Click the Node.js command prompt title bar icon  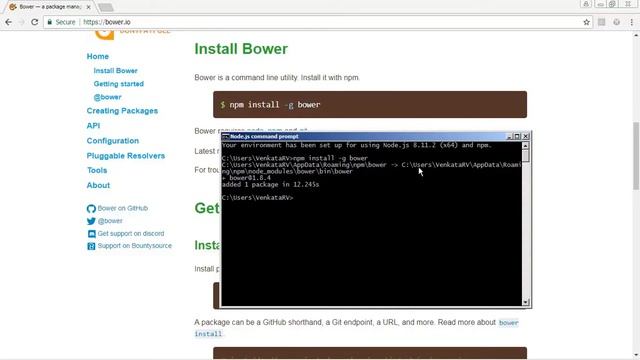tap(225, 136)
